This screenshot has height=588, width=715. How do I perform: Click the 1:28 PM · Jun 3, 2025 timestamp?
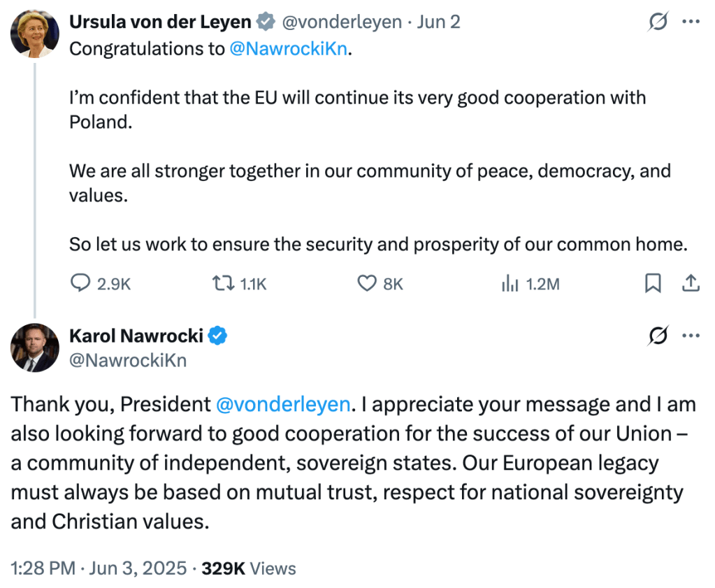(x=99, y=568)
